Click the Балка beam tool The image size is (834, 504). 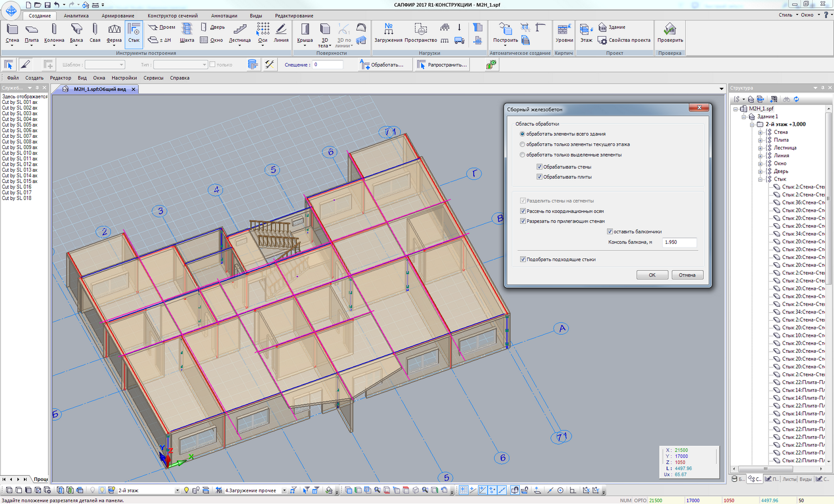76,33
